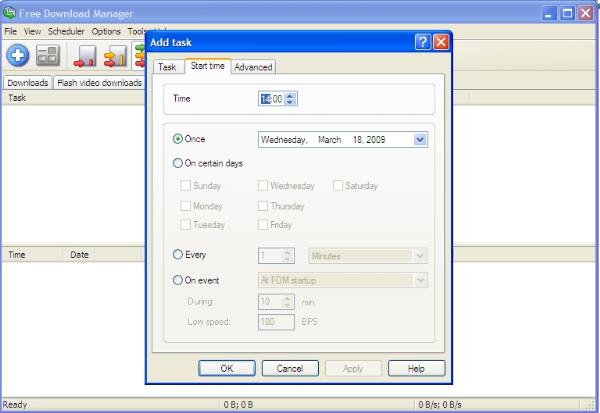Select the Once radio button

pos(178,139)
